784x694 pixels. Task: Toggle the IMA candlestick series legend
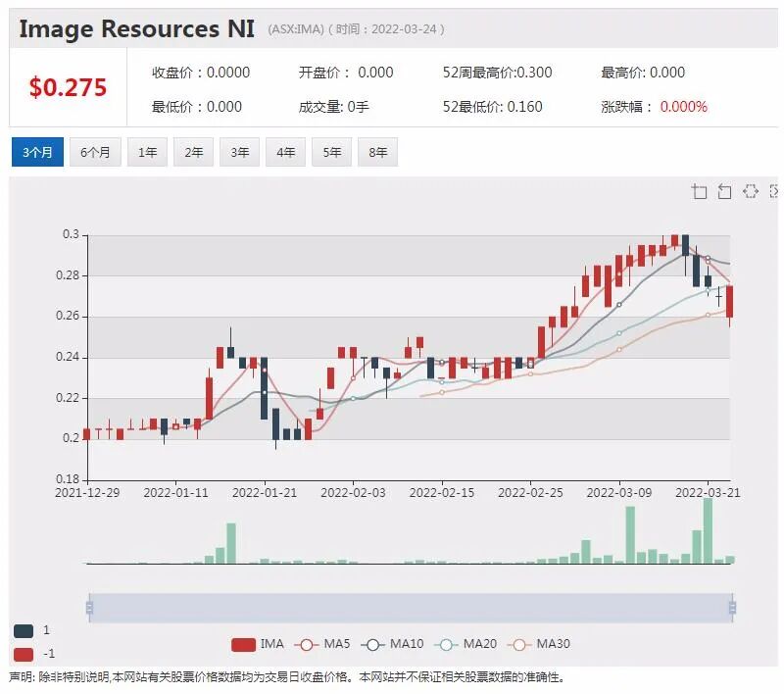(x=258, y=644)
